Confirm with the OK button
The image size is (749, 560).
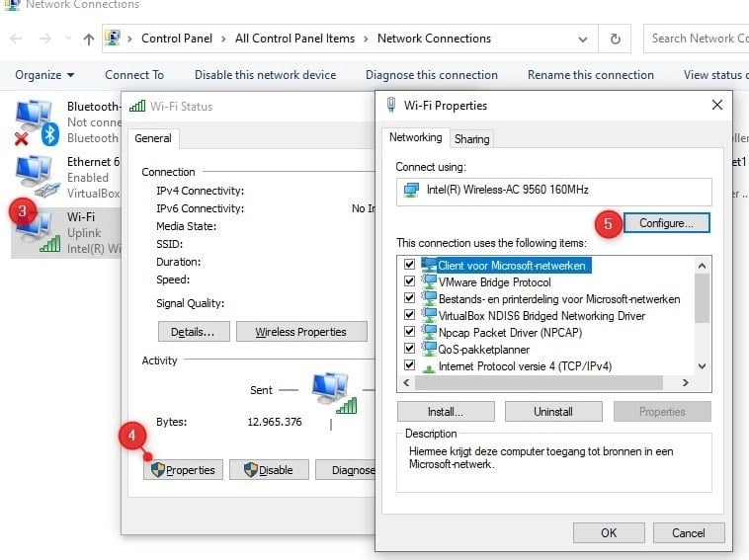point(609,532)
